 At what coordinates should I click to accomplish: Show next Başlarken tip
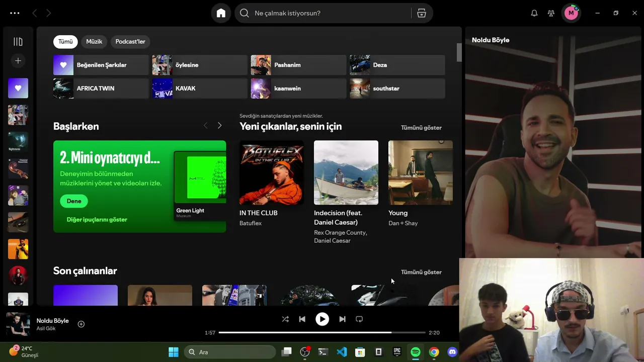219,126
